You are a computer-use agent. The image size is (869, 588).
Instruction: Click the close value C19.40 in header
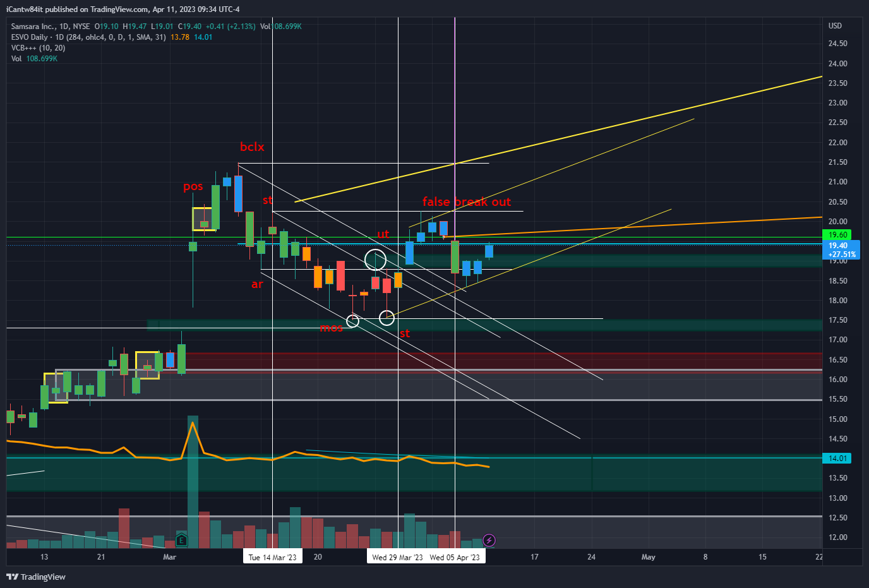(189, 27)
